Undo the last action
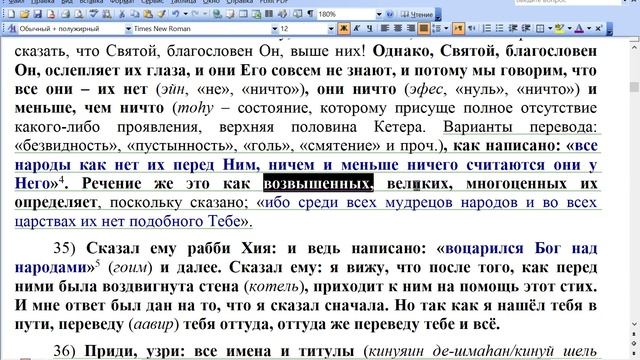 click(176, 14)
